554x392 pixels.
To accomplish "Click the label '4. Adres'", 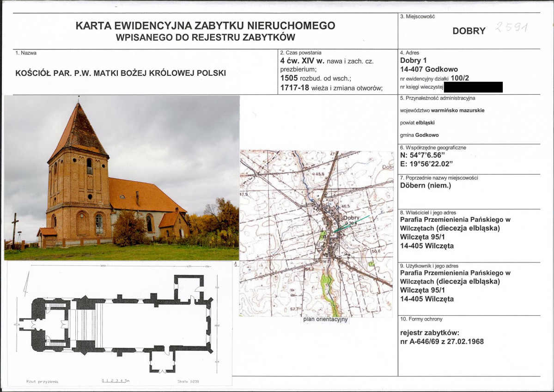I will (409, 53).
